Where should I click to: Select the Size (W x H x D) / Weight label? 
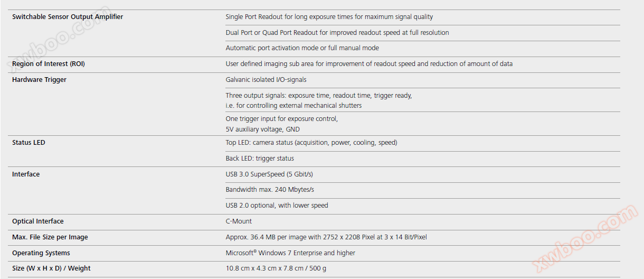point(51,268)
